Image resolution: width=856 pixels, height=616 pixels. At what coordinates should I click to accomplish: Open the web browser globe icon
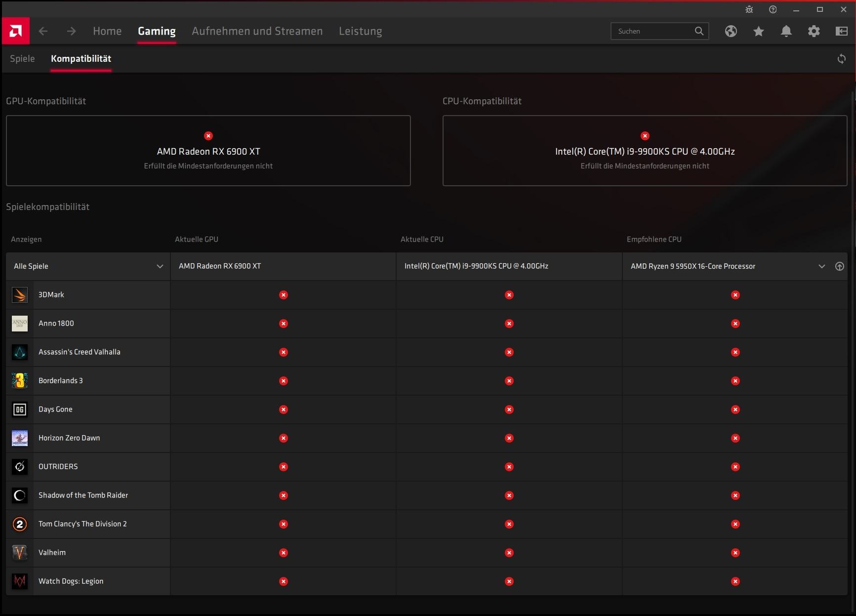731,31
